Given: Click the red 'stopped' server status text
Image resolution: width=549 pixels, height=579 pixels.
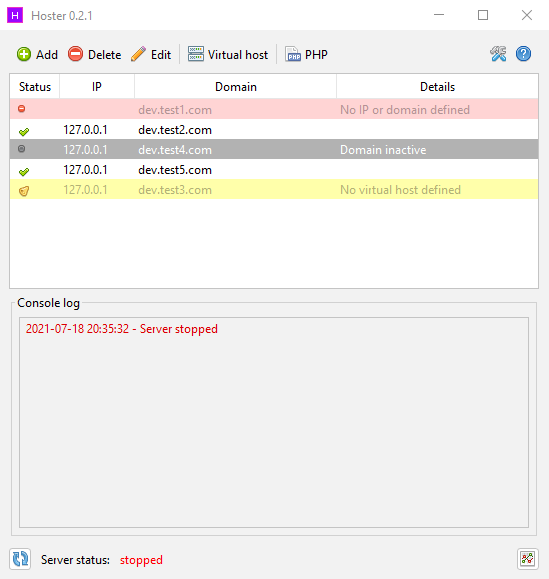Looking at the screenshot, I should point(141,560).
